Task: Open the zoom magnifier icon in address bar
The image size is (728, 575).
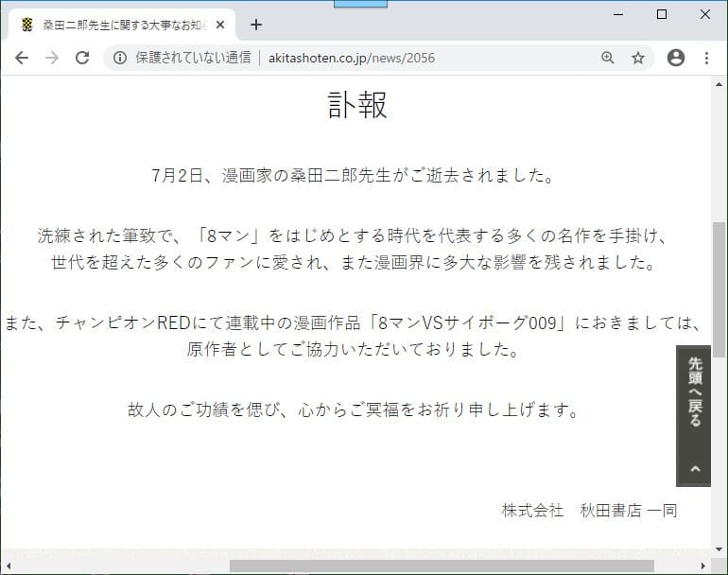Action: pyautogui.click(x=607, y=58)
